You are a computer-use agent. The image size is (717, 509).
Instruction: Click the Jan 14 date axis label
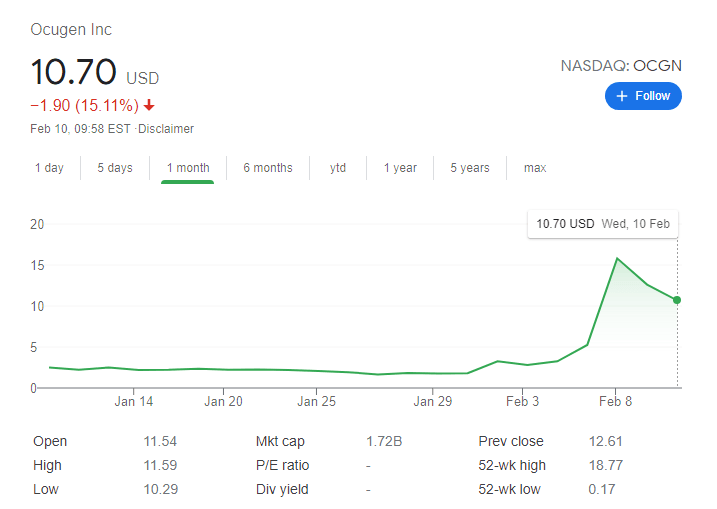134,402
